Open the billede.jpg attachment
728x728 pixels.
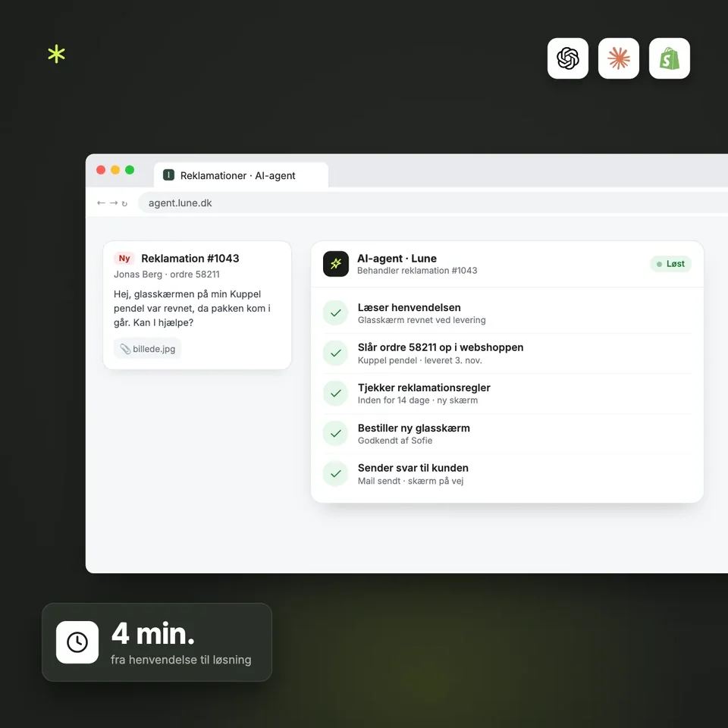click(x=148, y=349)
